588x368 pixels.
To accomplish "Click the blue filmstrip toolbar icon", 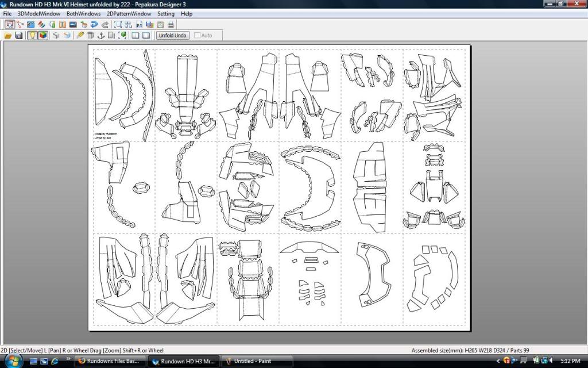I will [x=31, y=24].
